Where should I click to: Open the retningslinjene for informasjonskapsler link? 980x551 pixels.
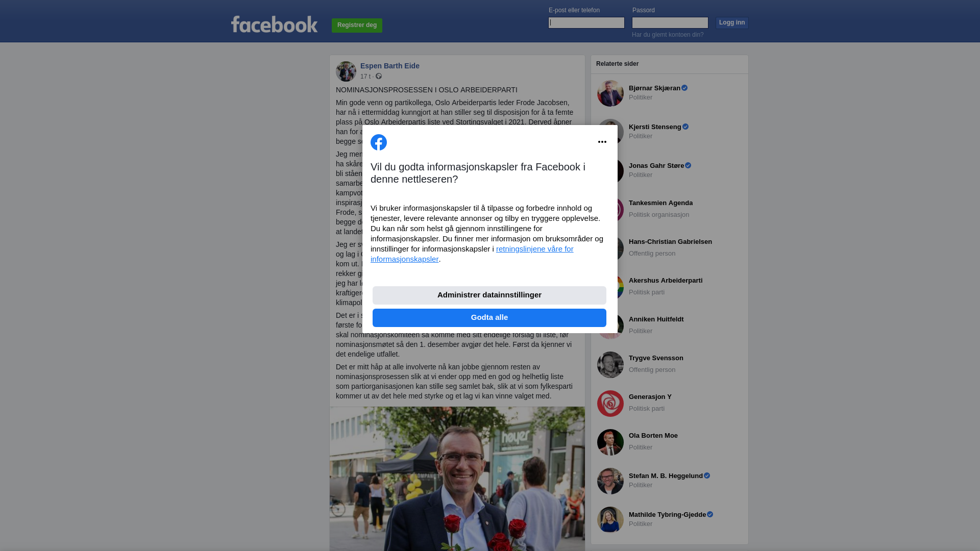coord(472,254)
